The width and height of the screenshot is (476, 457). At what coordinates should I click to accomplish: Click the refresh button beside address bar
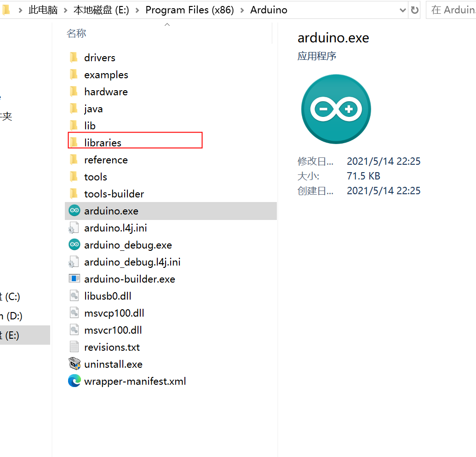(415, 10)
